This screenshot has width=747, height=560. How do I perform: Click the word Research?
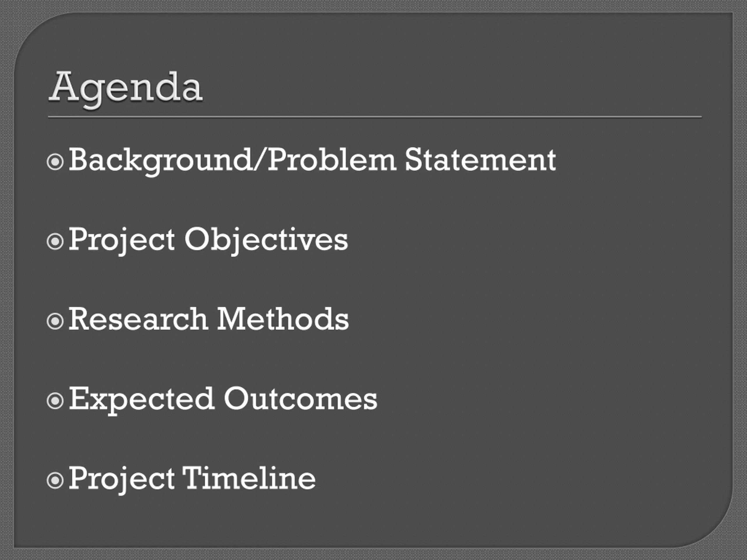(138, 319)
